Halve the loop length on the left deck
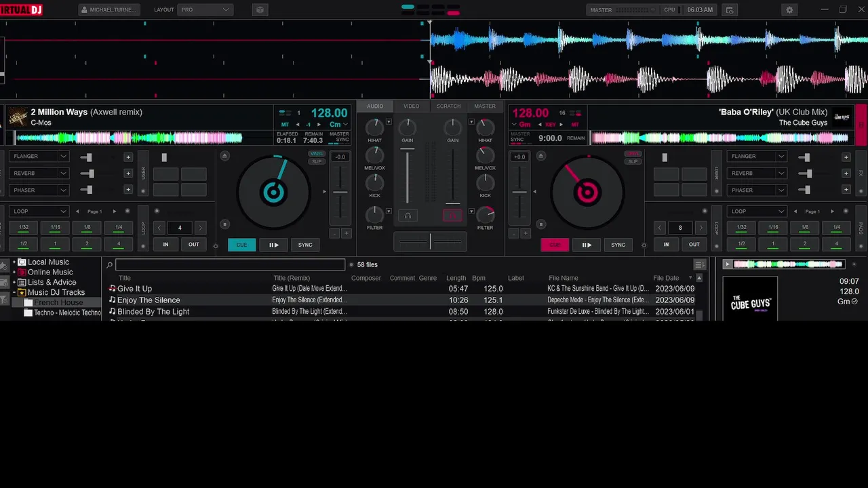868x488 pixels. tap(160, 228)
